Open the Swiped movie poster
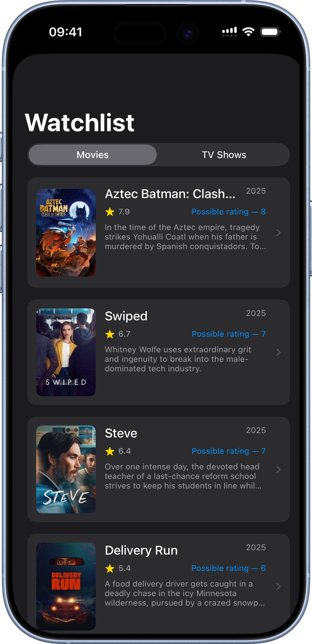 point(66,352)
